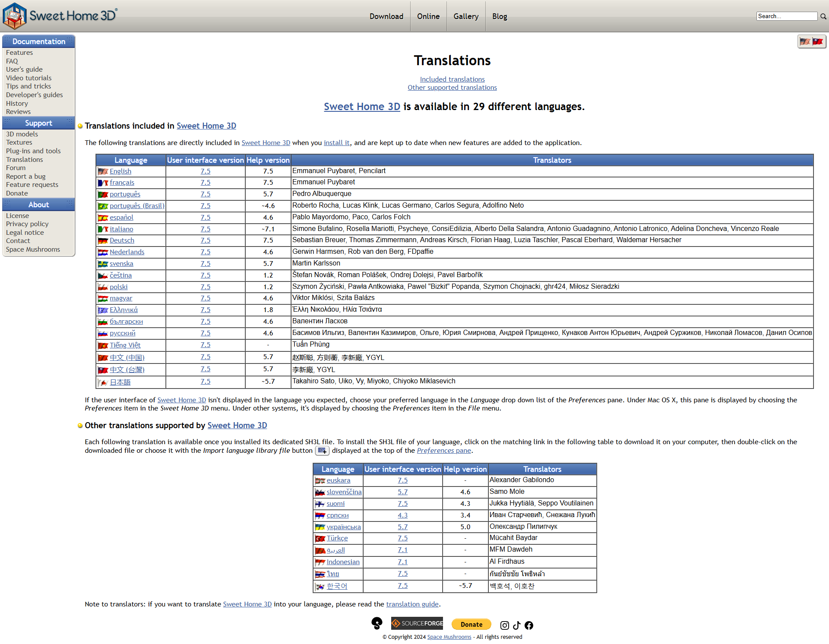
Task: Select the translator text 'Martin Karlsson'
Action: click(316, 263)
